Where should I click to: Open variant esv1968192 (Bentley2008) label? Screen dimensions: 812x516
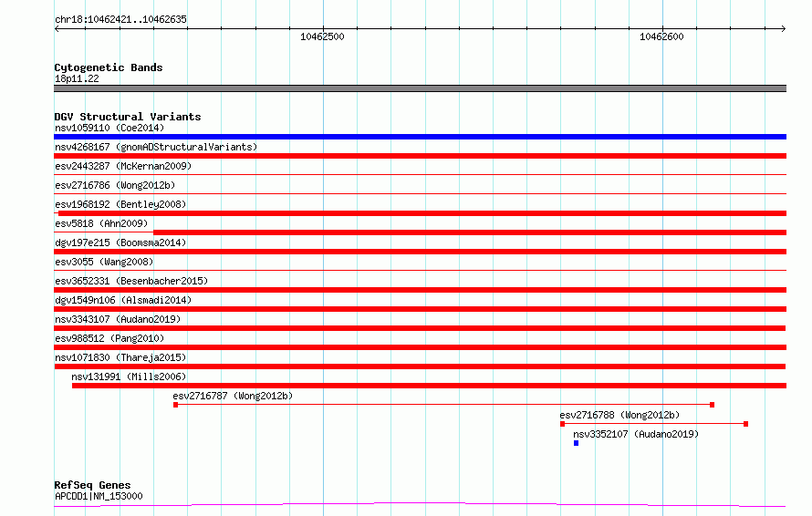pyautogui.click(x=120, y=204)
